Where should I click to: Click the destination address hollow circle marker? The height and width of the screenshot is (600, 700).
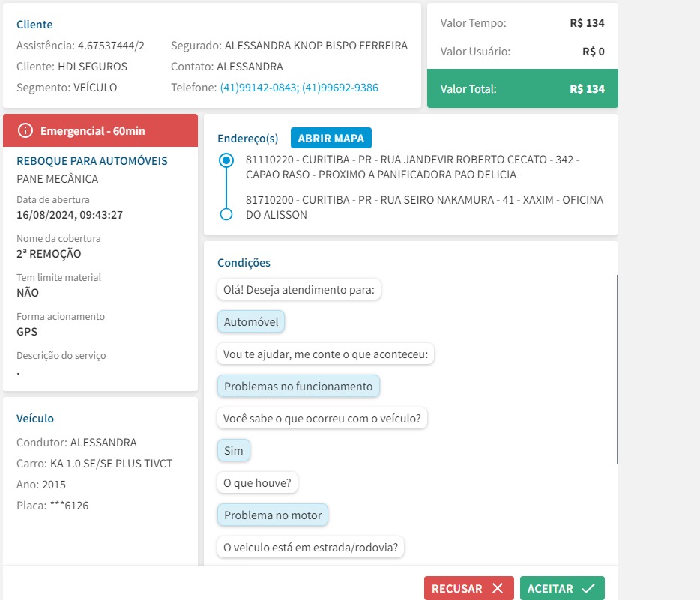click(x=226, y=215)
